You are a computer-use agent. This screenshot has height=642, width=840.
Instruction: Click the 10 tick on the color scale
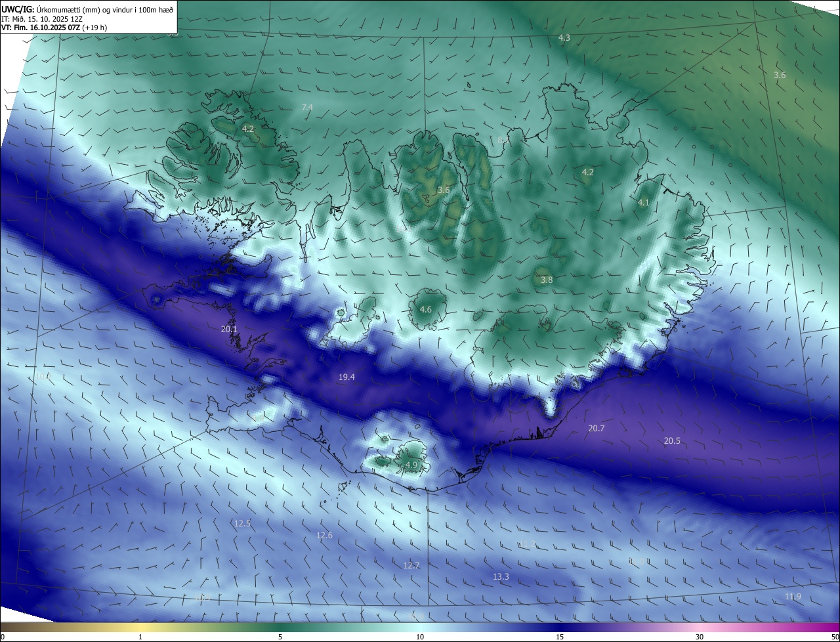(x=420, y=637)
